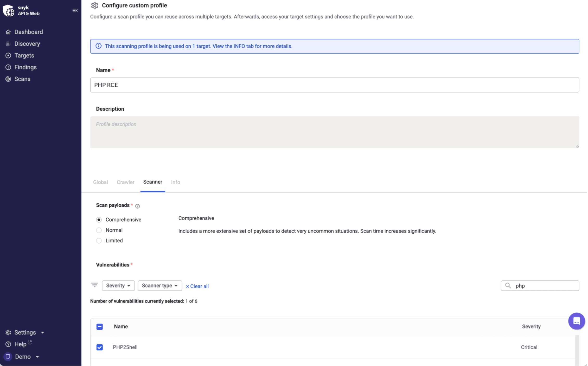Click the Help question mark icon
Screen dimensions: 588x366
coord(8,344)
